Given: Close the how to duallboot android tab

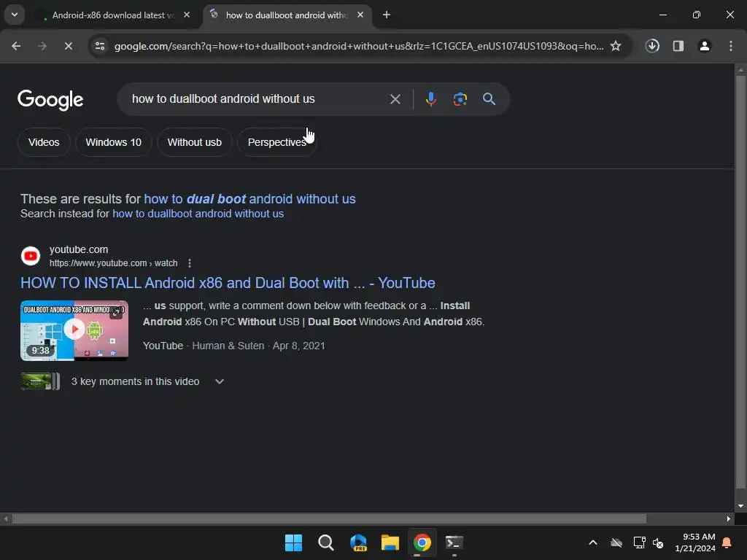Looking at the screenshot, I should click(360, 15).
